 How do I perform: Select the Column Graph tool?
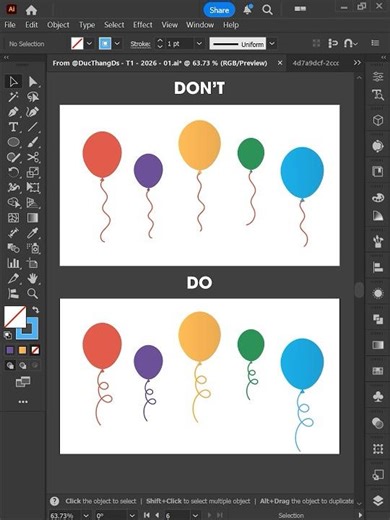pyautogui.click(x=13, y=263)
